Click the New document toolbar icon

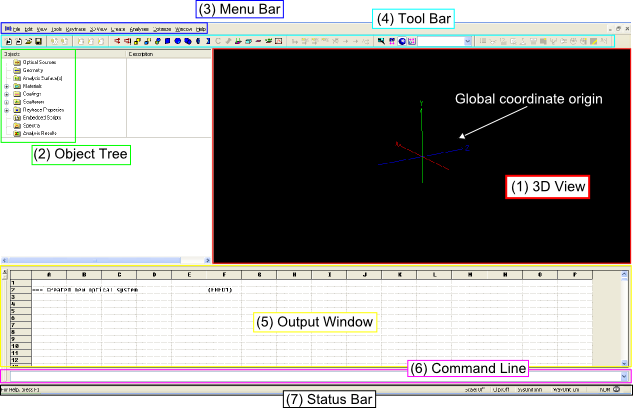(8, 41)
